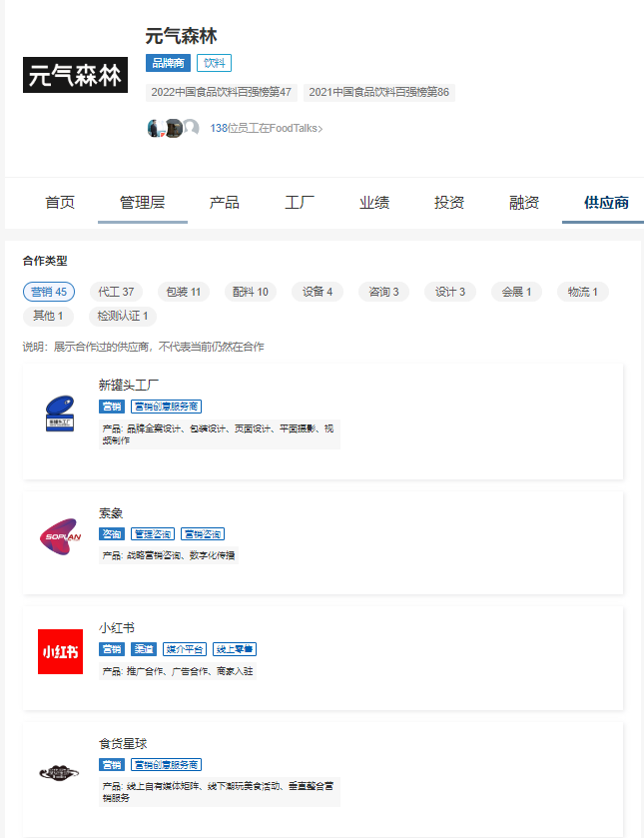Switch to the 投资 tab
The image size is (644, 838).
click(449, 203)
